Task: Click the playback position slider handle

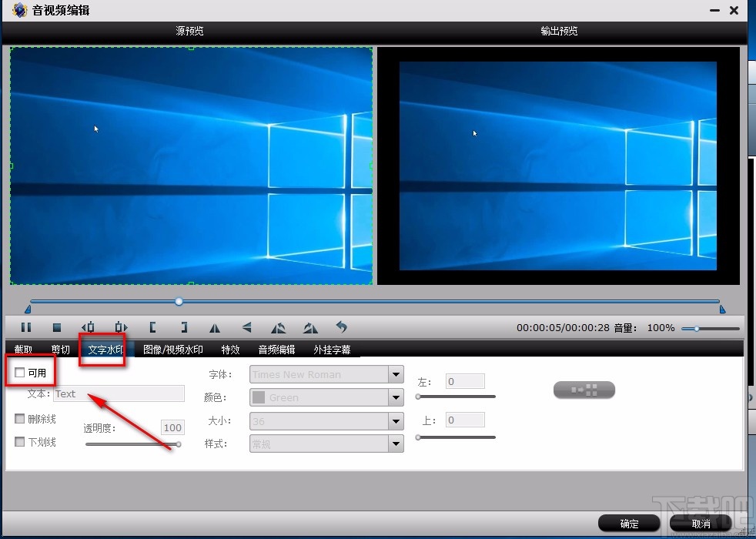Action: pyautogui.click(x=179, y=301)
